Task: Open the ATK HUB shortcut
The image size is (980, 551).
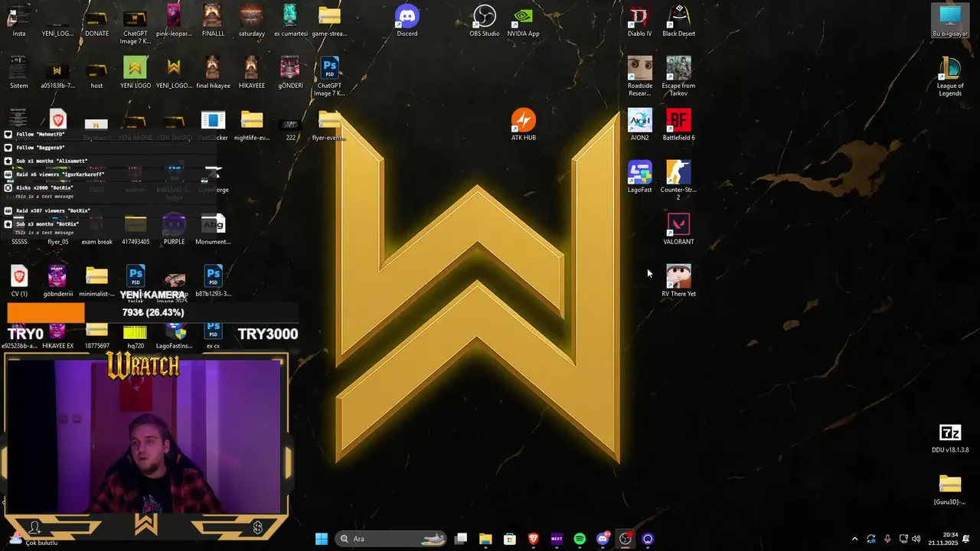Action: (524, 125)
